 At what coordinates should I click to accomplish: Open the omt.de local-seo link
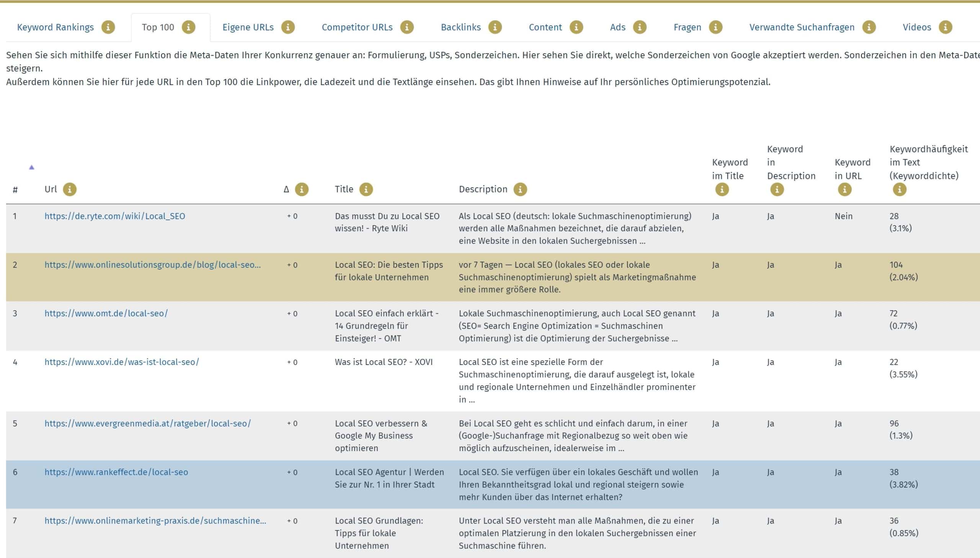106,314
